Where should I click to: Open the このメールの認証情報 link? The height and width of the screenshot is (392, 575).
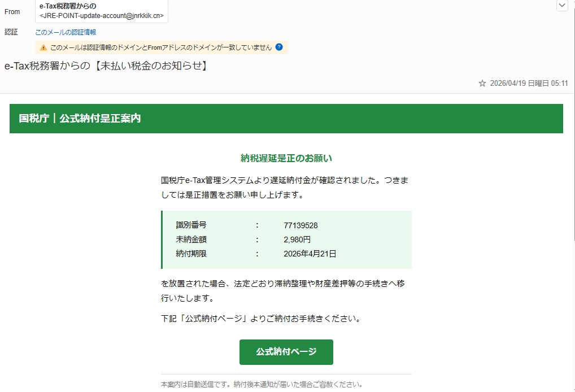click(x=66, y=32)
